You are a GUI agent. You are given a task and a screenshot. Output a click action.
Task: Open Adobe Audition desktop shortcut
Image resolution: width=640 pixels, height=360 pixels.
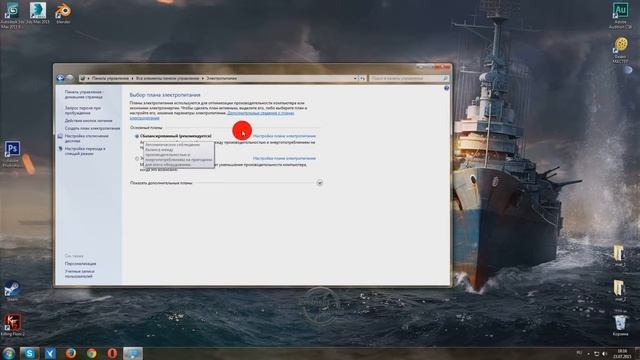620,16
